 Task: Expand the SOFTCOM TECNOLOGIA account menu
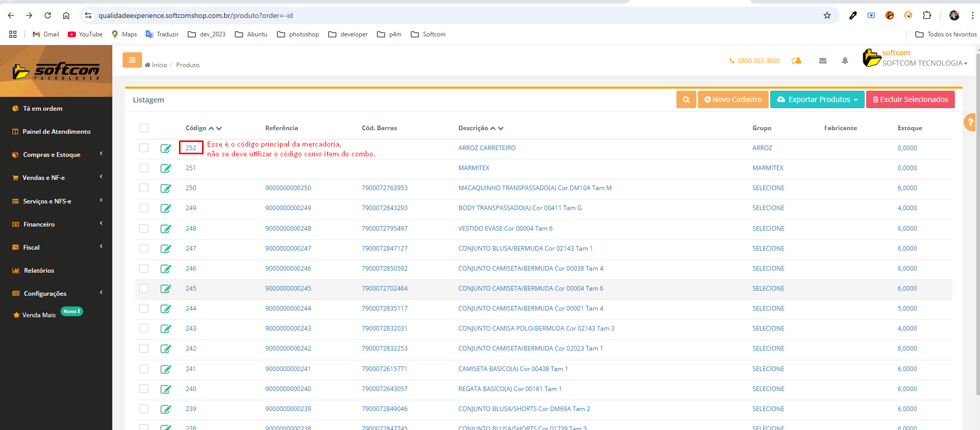[924, 63]
